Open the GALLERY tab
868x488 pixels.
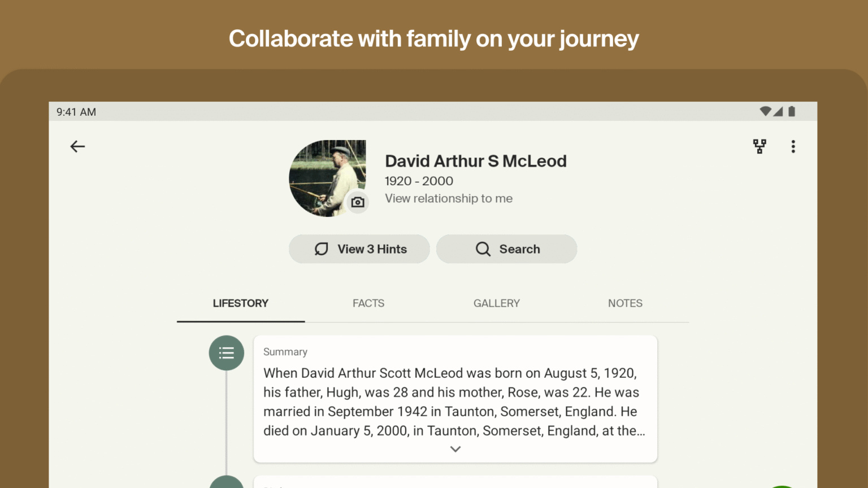point(496,303)
